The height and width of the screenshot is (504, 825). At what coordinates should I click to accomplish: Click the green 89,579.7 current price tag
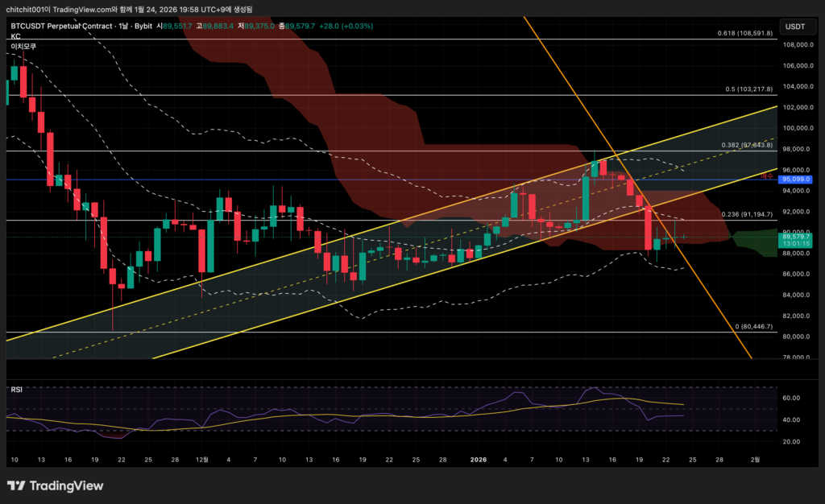pos(794,236)
